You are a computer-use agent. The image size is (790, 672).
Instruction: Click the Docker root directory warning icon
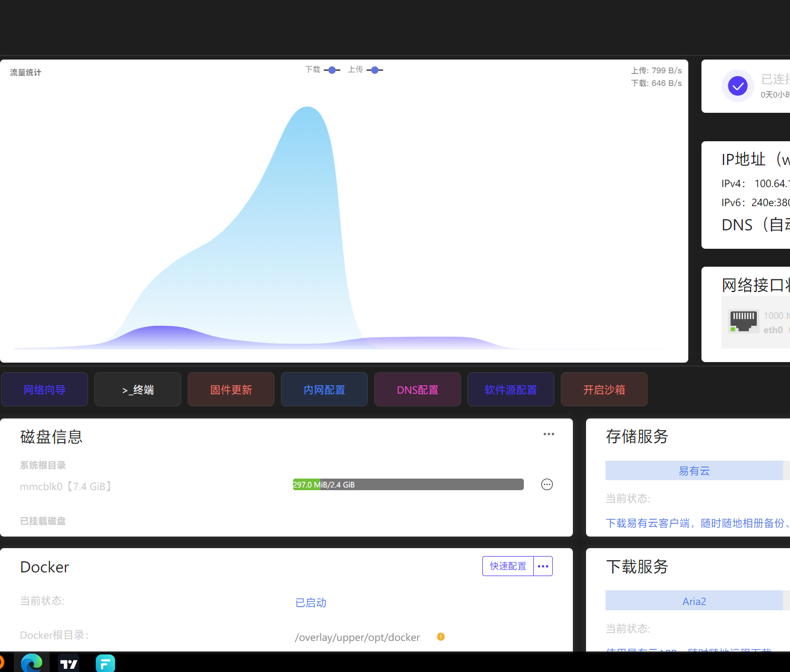tap(441, 637)
